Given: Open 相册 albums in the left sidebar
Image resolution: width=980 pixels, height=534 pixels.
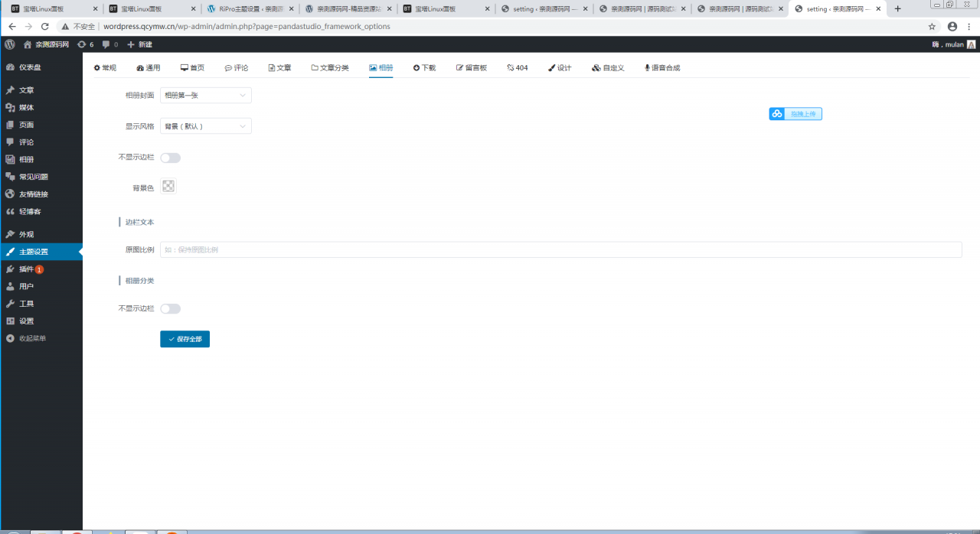Looking at the screenshot, I should click(x=41, y=160).
